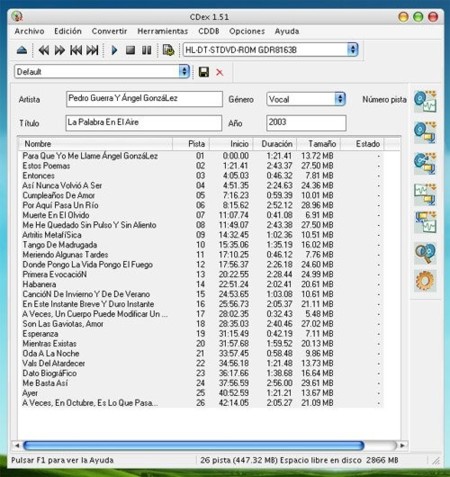Expand the HL-DT-ST DVD-ROM drive dropdown
The height and width of the screenshot is (477, 450).
(x=352, y=50)
